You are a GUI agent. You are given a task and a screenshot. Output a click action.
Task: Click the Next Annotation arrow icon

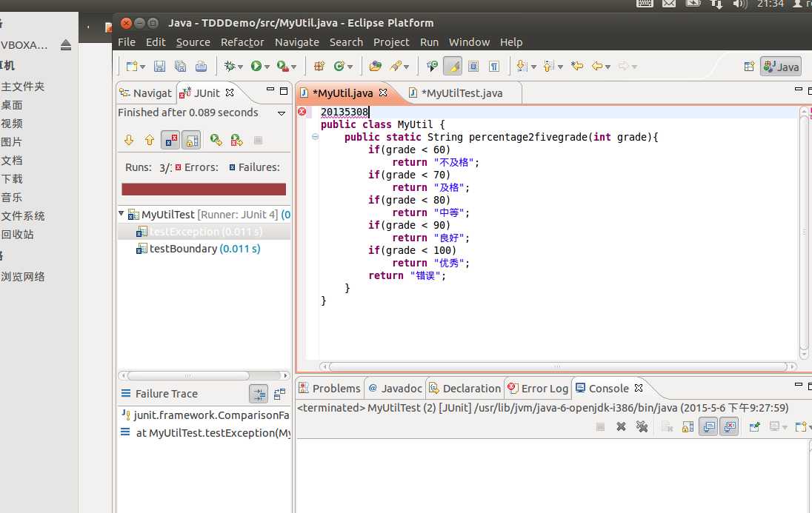(522, 67)
